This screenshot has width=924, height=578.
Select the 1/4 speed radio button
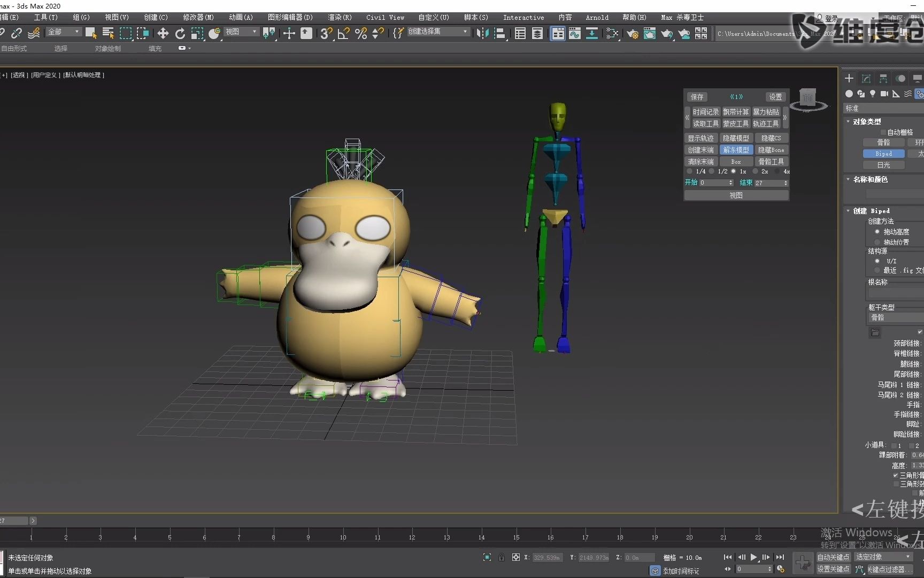[x=690, y=171]
